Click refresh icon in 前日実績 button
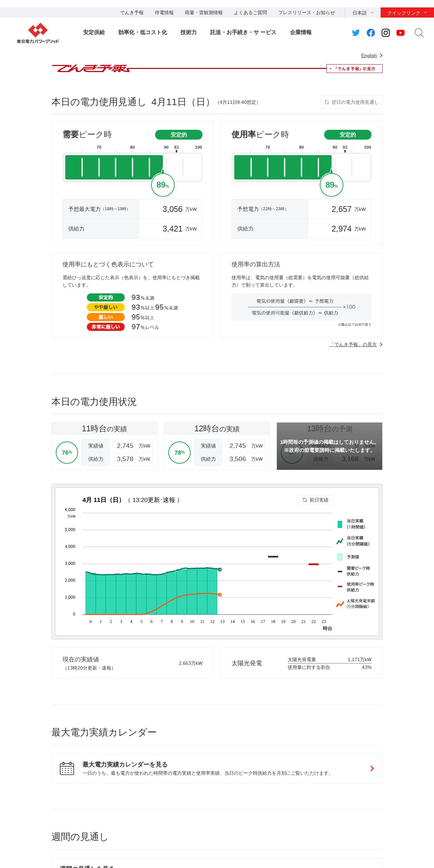This screenshot has width=434, height=868. click(x=305, y=500)
